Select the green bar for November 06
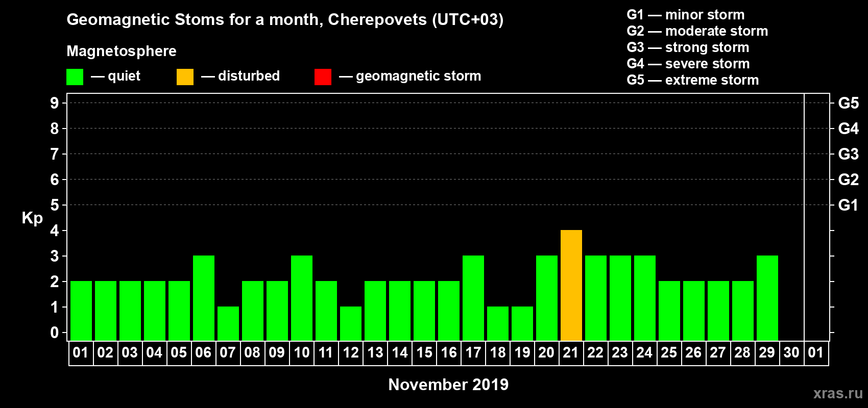This screenshot has width=868, height=408. 203,298
